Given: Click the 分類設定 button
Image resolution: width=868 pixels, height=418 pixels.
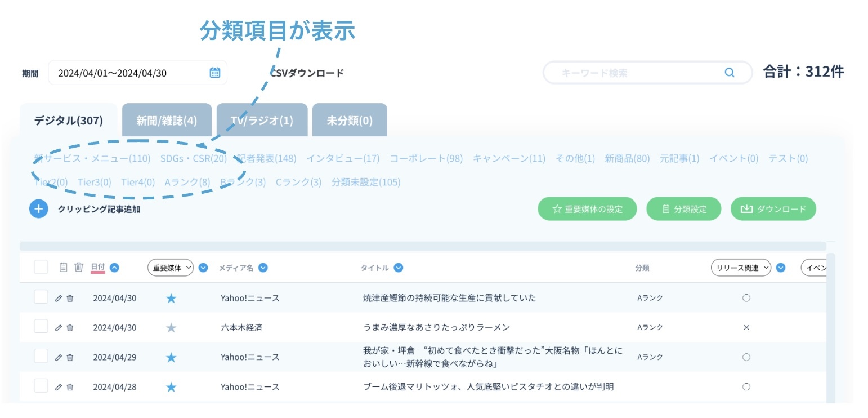Looking at the screenshot, I should (684, 209).
